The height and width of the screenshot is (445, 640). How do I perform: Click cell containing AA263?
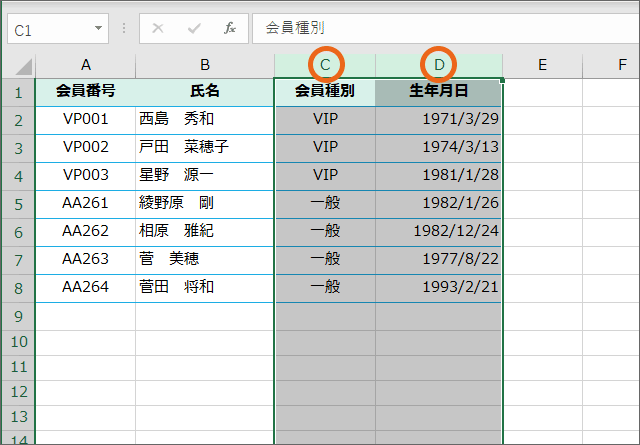click(x=85, y=260)
